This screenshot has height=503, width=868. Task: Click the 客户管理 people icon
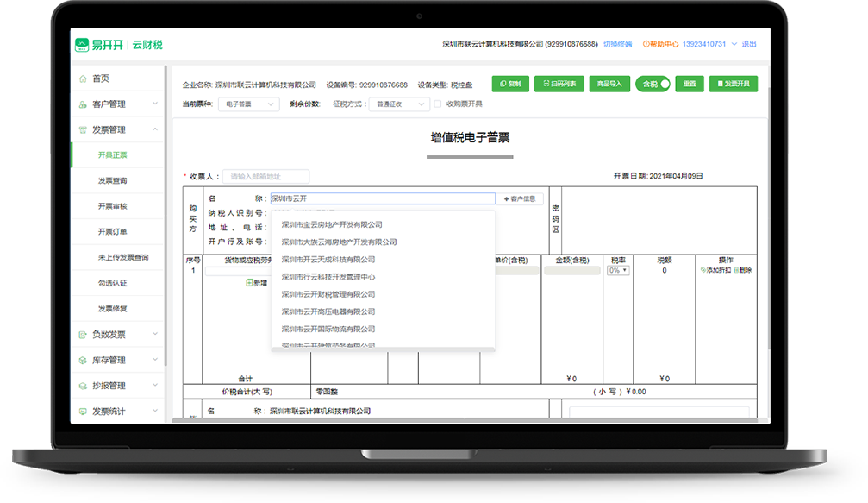(83, 104)
